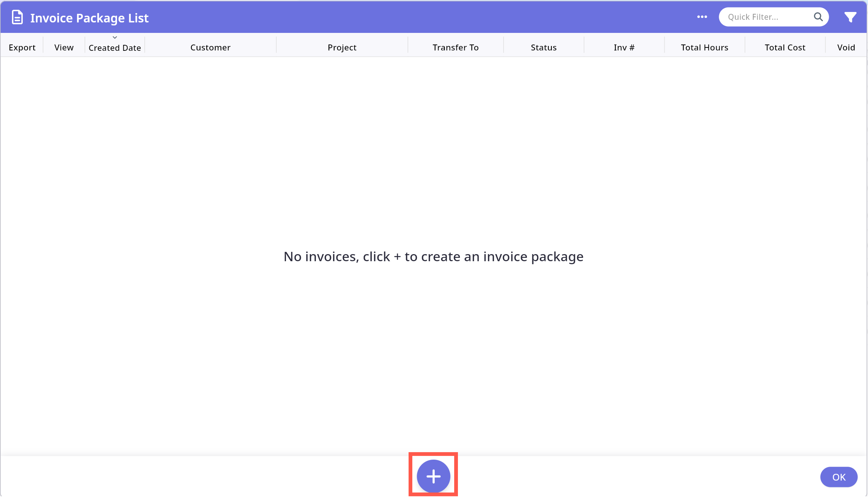Click the Export column header
This screenshot has width=868, height=497.
click(x=22, y=47)
